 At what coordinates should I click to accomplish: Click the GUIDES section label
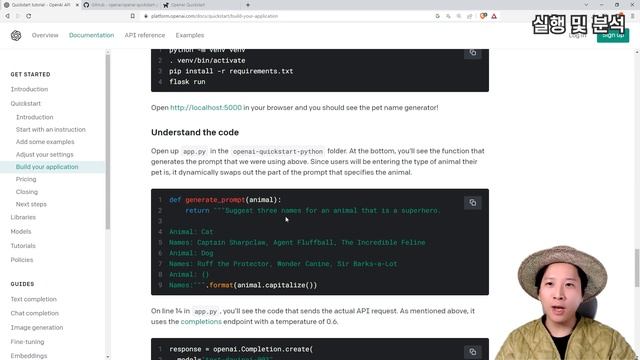click(x=22, y=284)
